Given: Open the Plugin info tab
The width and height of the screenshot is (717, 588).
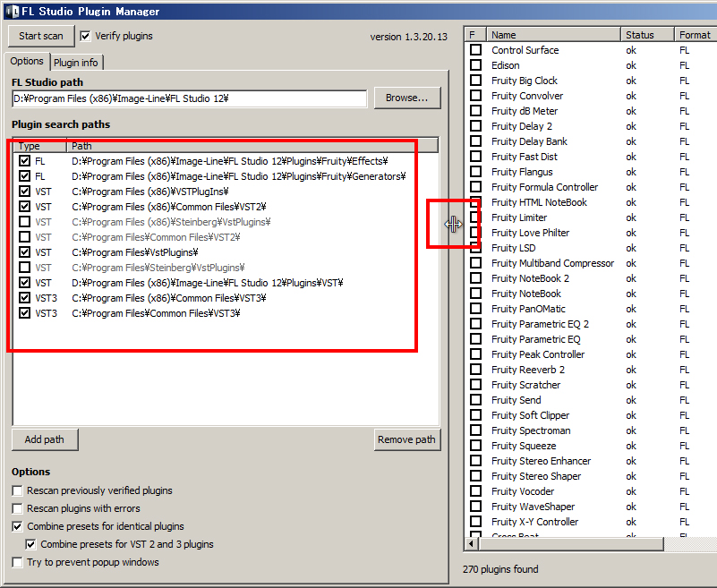Looking at the screenshot, I should pyautogui.click(x=76, y=63).
